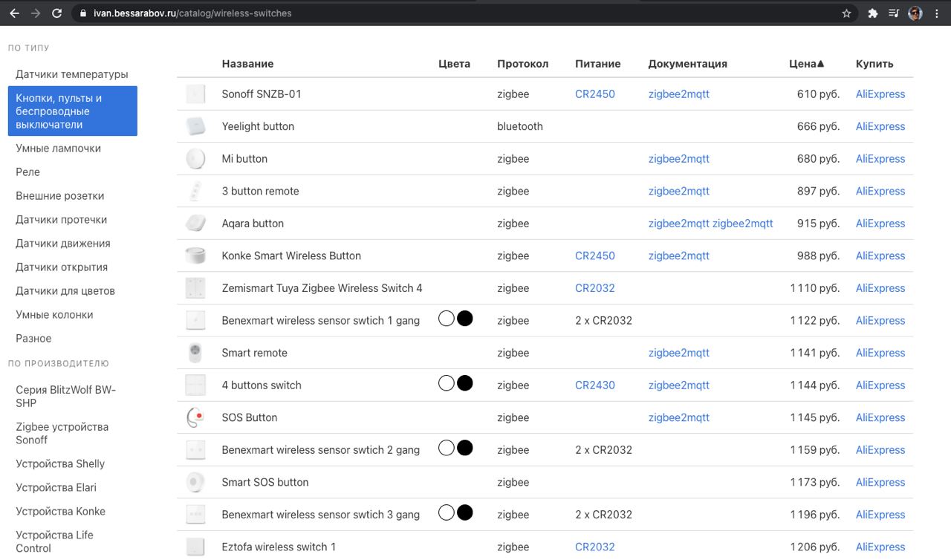Reload the page with the refresh icon

click(57, 13)
